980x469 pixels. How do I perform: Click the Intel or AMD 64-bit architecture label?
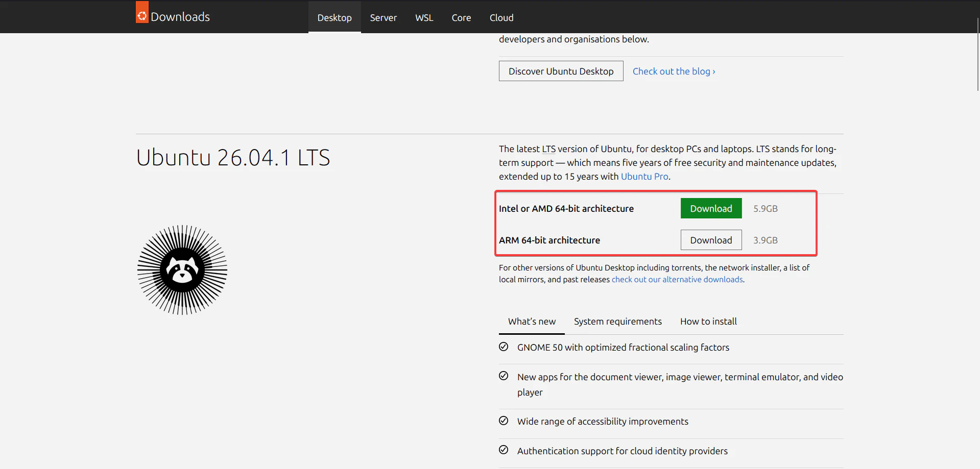pos(566,209)
